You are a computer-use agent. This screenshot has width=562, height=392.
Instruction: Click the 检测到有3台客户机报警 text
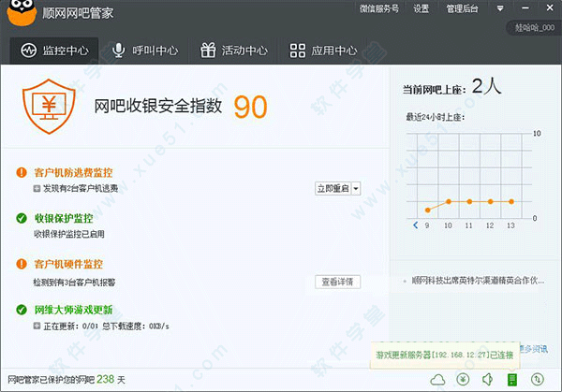(75, 283)
